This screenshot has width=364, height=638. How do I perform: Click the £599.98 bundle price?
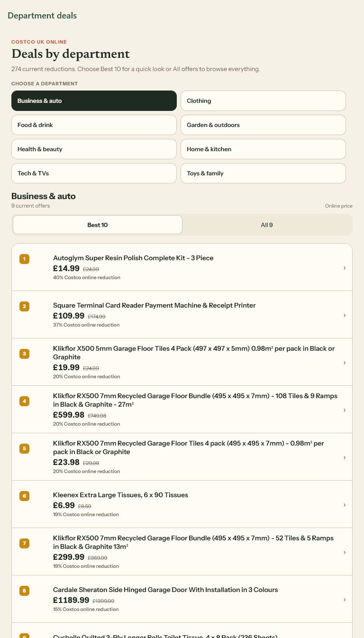69,415
